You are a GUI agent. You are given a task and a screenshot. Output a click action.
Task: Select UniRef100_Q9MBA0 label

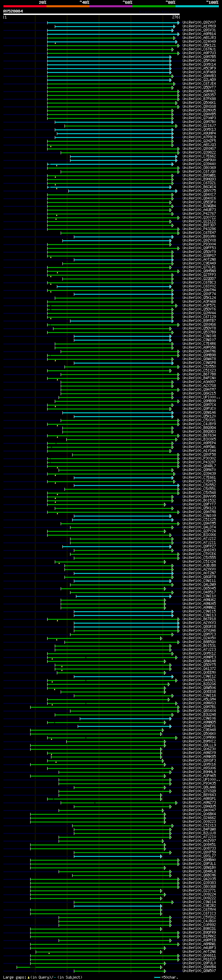point(199,859)
